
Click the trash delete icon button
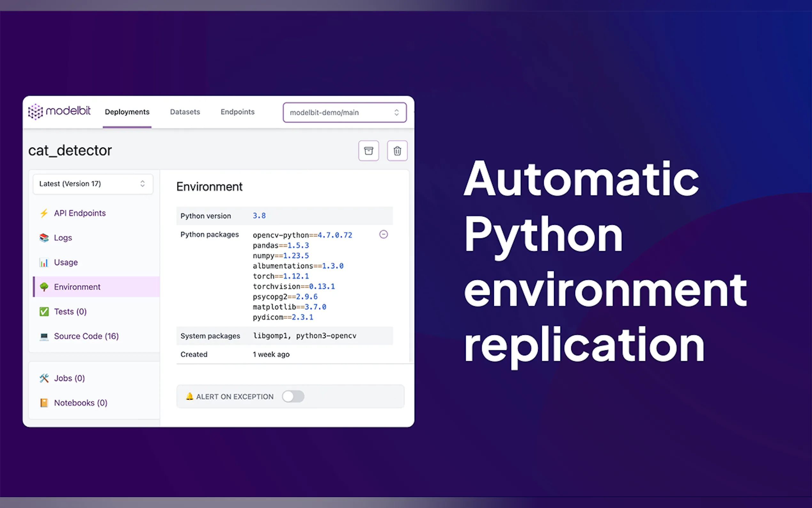tap(397, 151)
